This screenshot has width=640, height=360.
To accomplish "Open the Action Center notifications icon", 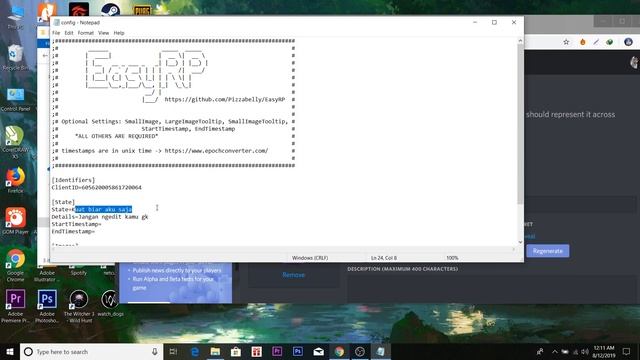I will (627, 351).
